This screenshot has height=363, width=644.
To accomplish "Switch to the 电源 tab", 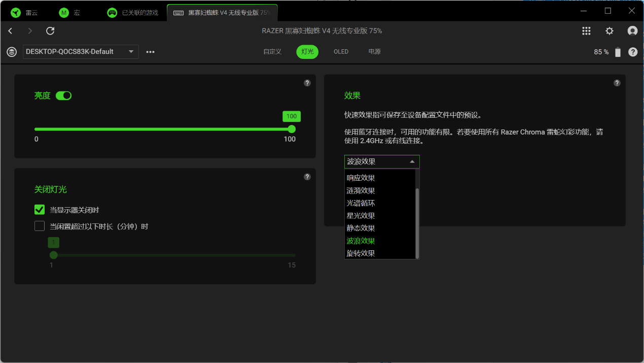I will tap(374, 52).
